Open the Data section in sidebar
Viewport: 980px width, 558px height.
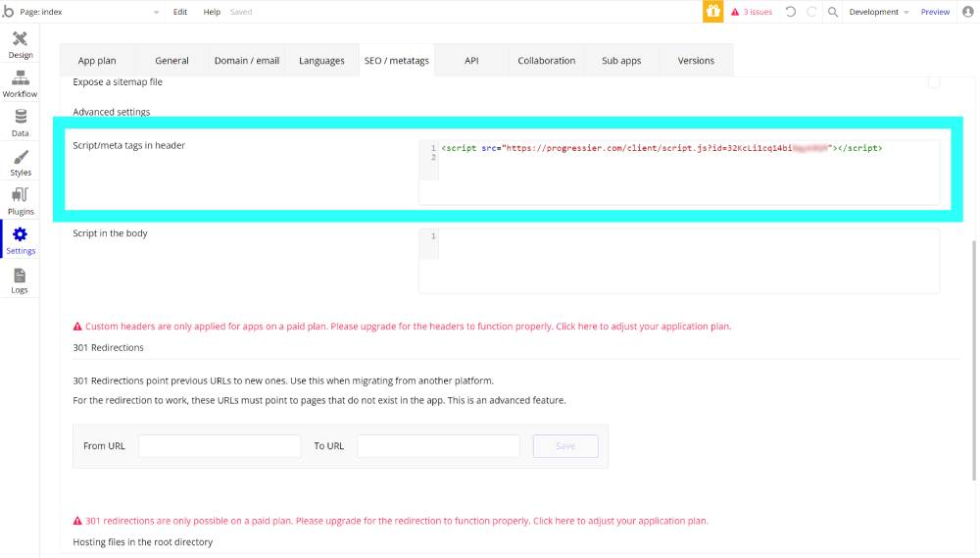pyautogui.click(x=20, y=124)
